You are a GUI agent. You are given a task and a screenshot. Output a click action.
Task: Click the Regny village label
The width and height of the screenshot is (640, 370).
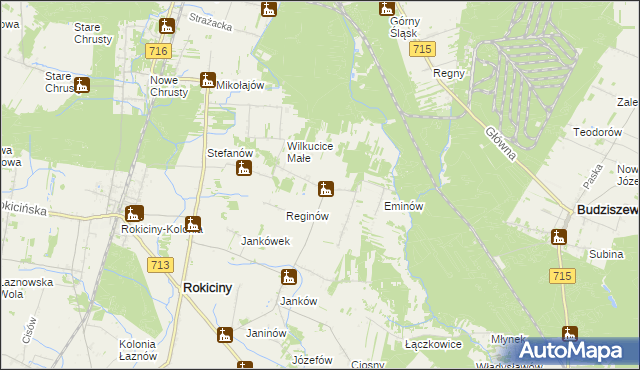point(449,73)
